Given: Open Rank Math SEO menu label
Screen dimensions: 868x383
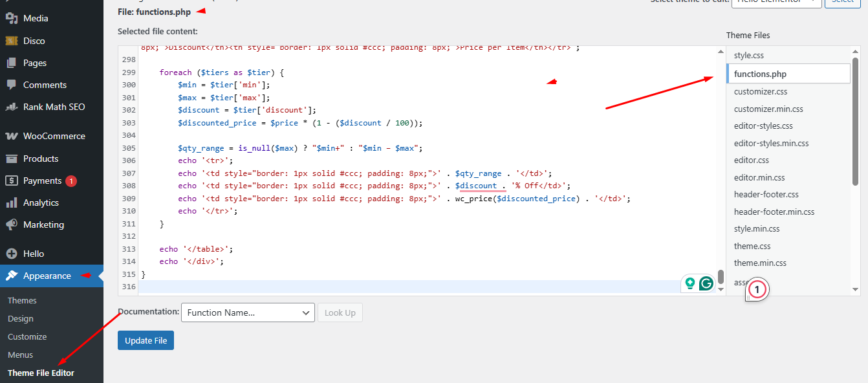Looking at the screenshot, I should 54,107.
